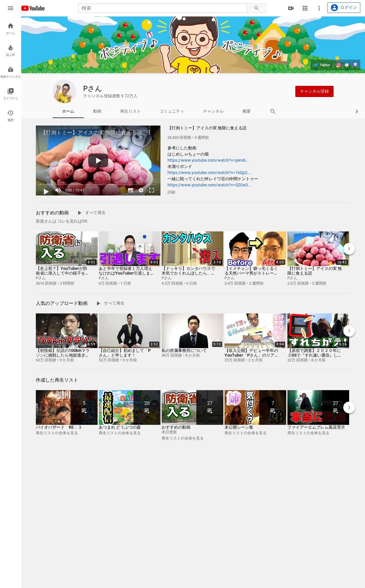Open Library in the sidebar
Image resolution: width=365 pixels, height=588 pixels.
click(x=11, y=94)
